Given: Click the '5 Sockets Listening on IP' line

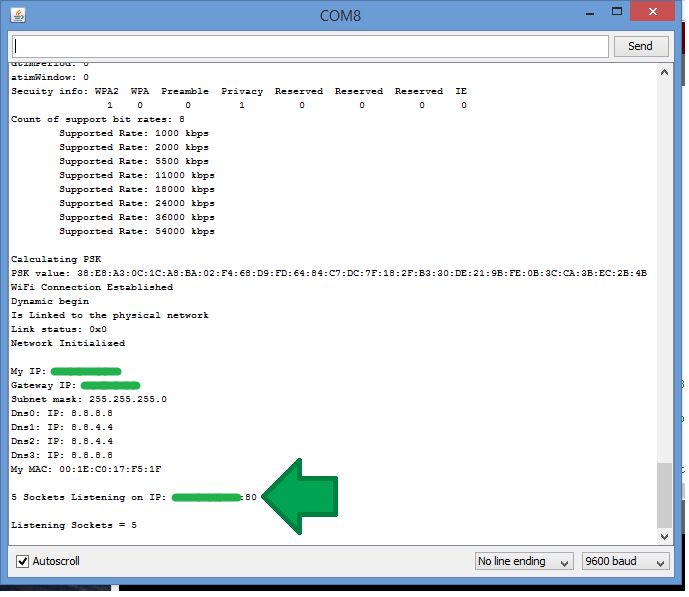Looking at the screenshot, I should (134, 497).
